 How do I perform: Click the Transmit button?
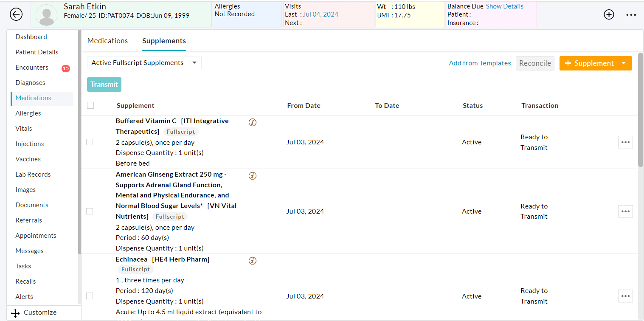pyautogui.click(x=104, y=84)
